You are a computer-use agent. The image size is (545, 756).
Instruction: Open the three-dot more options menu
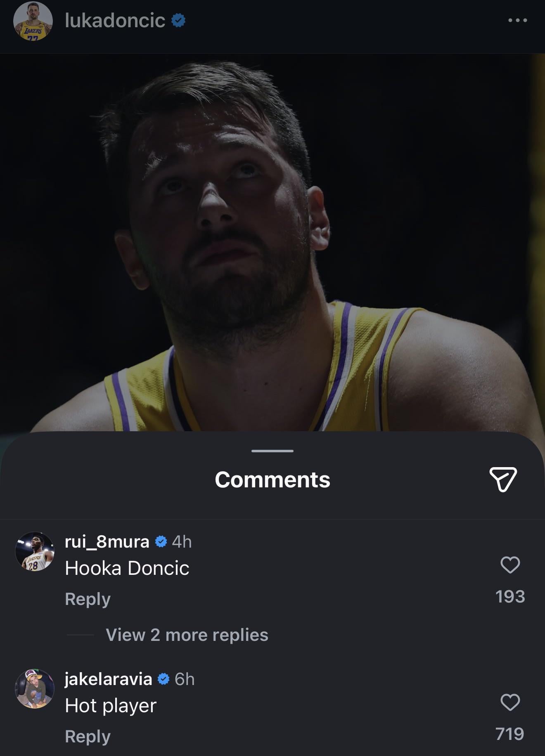click(x=517, y=20)
